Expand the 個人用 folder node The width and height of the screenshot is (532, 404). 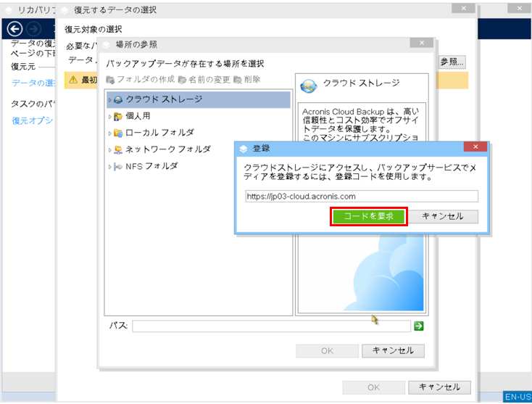[x=109, y=116]
